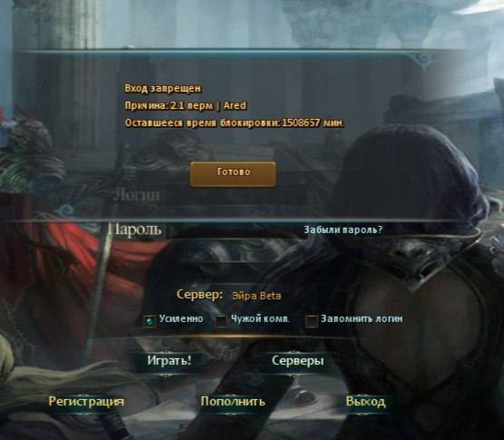The width and height of the screenshot is (504, 440).
Task: Click the ornament in dialog's upper-right corner
Action: click(x=422, y=61)
